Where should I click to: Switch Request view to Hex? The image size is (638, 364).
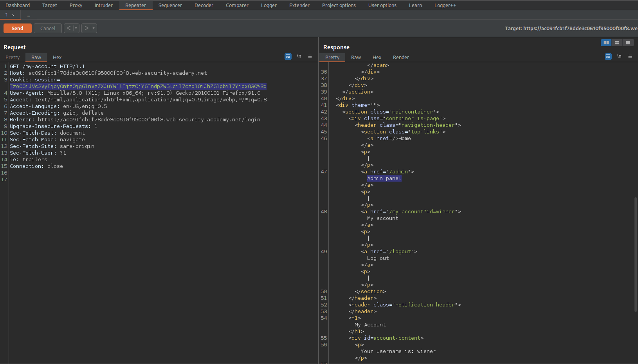coord(57,57)
